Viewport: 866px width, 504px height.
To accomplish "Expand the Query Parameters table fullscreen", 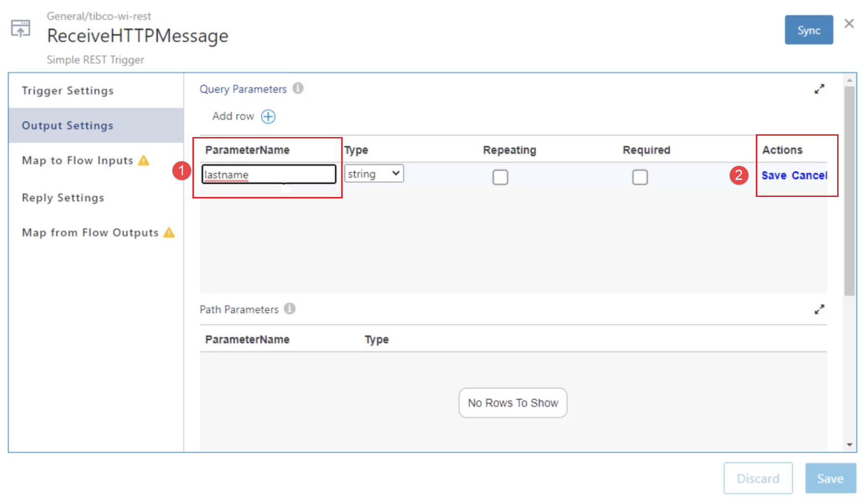I will tap(819, 89).
